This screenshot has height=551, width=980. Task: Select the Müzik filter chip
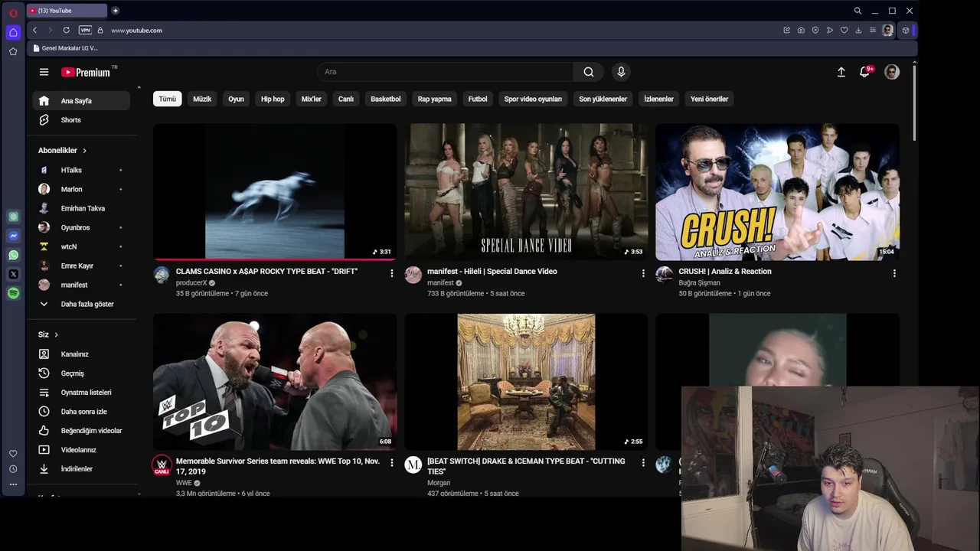pyautogui.click(x=202, y=99)
